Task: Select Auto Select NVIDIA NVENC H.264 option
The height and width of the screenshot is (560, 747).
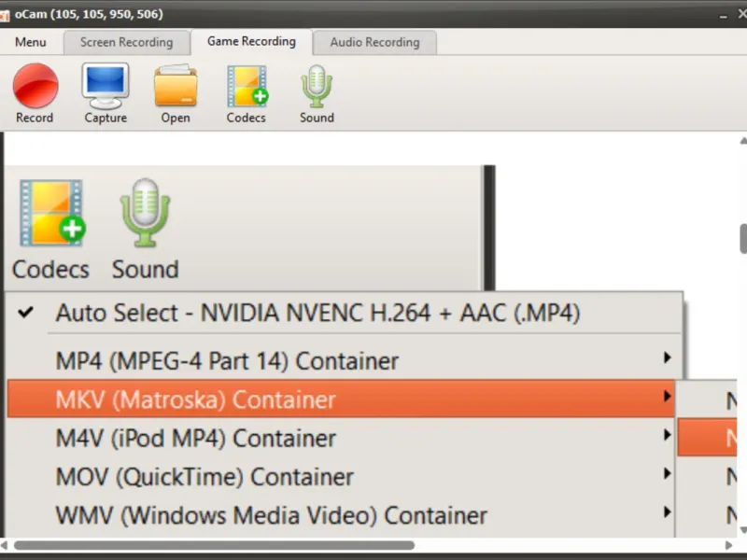Action: click(x=345, y=313)
